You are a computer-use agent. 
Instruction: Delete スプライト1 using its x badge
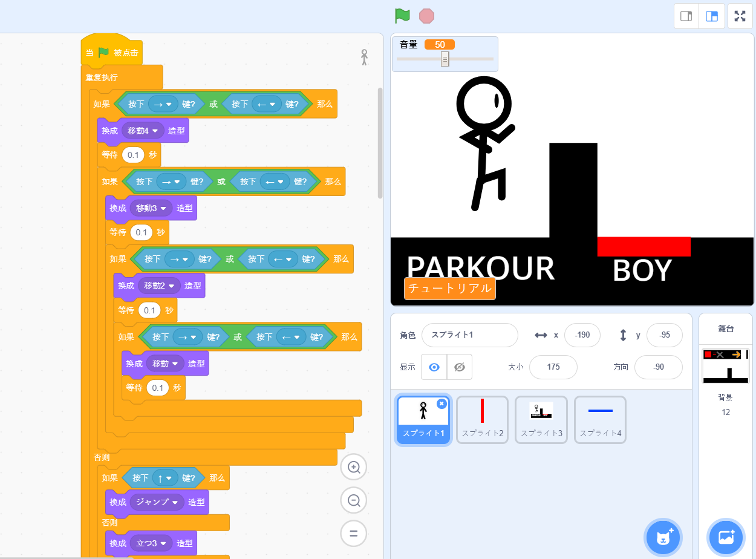(442, 404)
